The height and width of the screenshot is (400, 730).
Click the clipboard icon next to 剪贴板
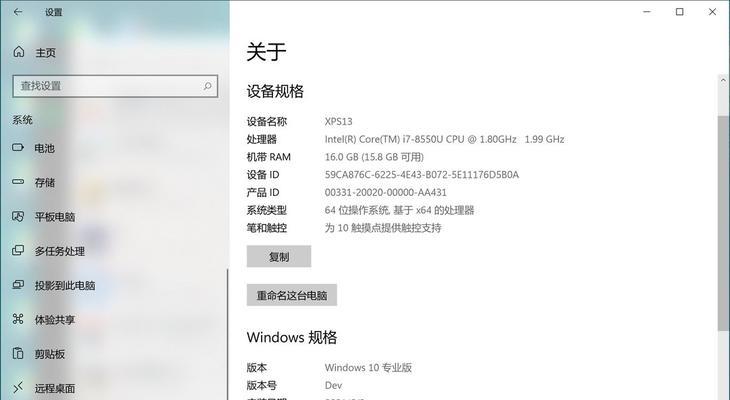pos(18,353)
